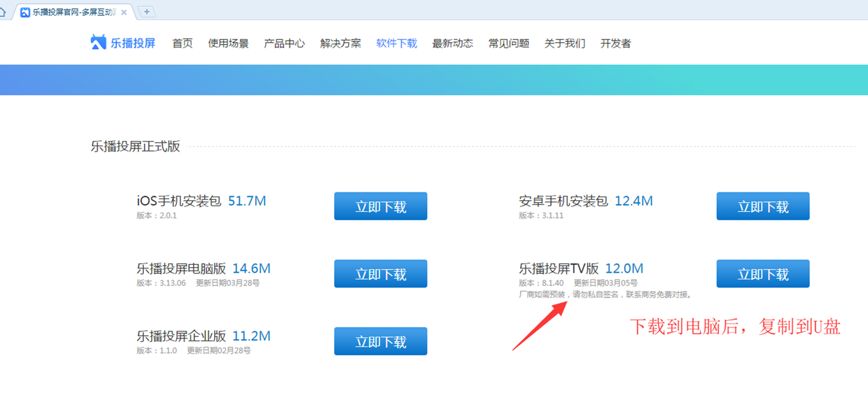Click the 11.2M file size
Image resolution: width=868 pixels, height=397 pixels.
[x=252, y=336]
